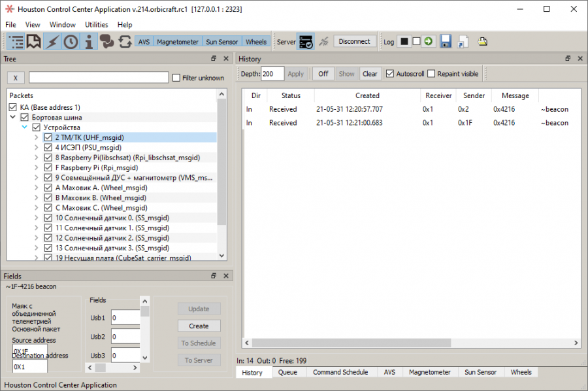Screen dimensions: 588x391
Task: Select the lightning bolt command icon
Action: point(52,41)
